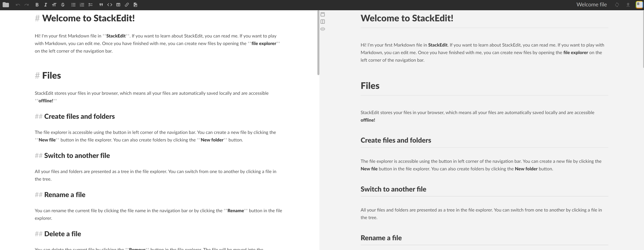Apply strikethrough formatting

point(63,5)
